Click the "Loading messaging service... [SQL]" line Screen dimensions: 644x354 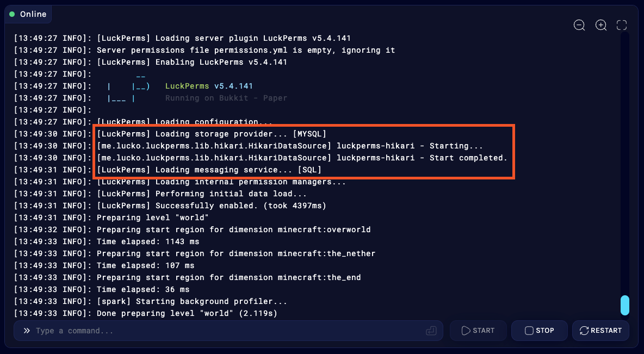[x=209, y=170]
